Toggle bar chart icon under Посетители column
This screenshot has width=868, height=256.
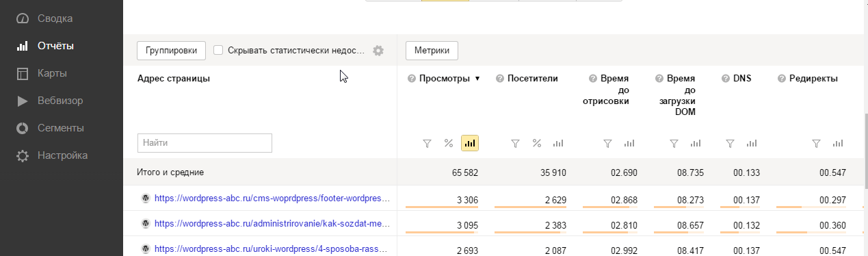coord(558,143)
